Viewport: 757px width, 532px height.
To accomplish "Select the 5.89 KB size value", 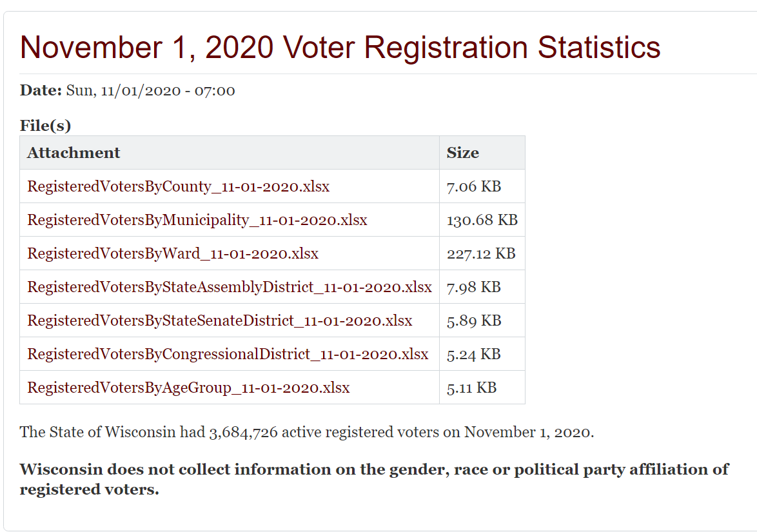I will tap(473, 321).
